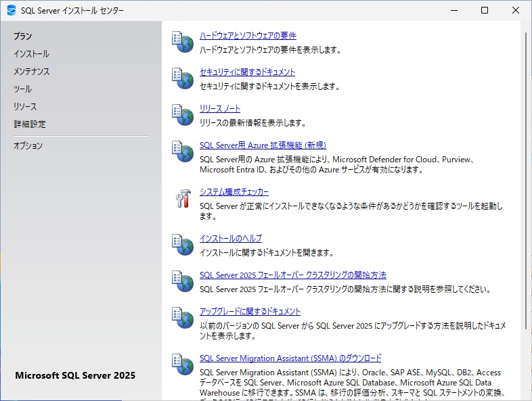Click the icon beside フェールオーバー クラスタリングの開始方法
The width and height of the screenshot is (532, 401).
183,282
